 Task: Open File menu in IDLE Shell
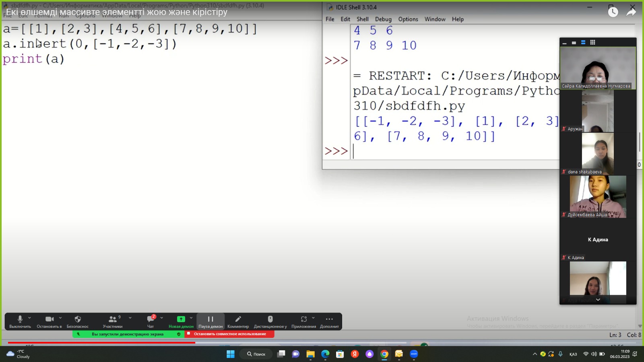pos(330,19)
